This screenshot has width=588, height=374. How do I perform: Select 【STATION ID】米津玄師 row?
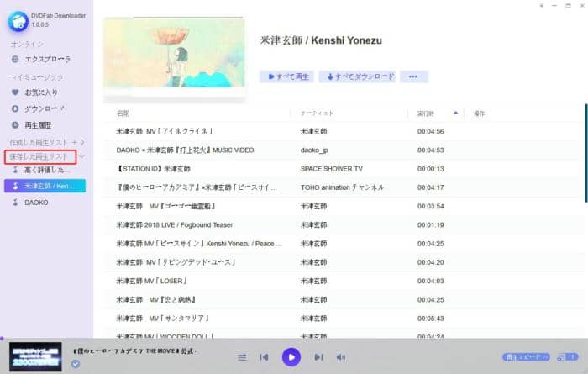tap(341, 169)
